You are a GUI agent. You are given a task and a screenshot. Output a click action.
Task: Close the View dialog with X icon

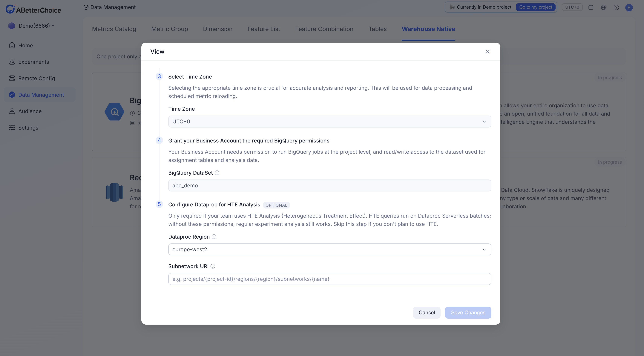point(487,51)
